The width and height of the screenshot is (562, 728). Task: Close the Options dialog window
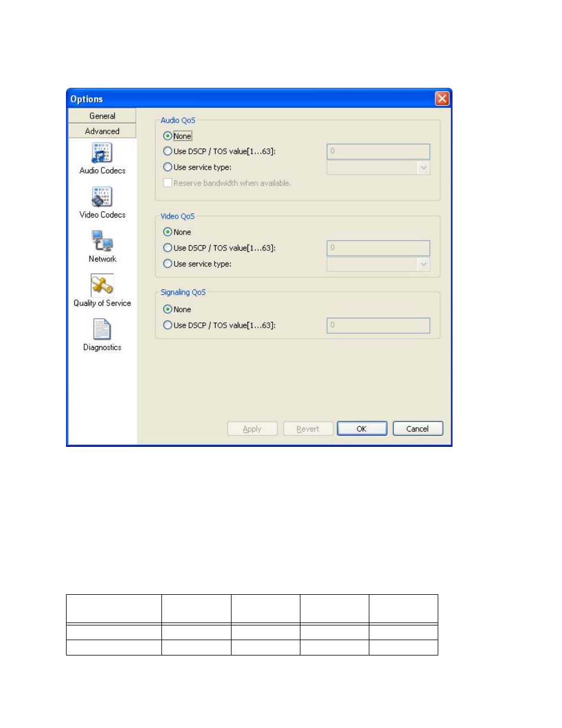442,99
